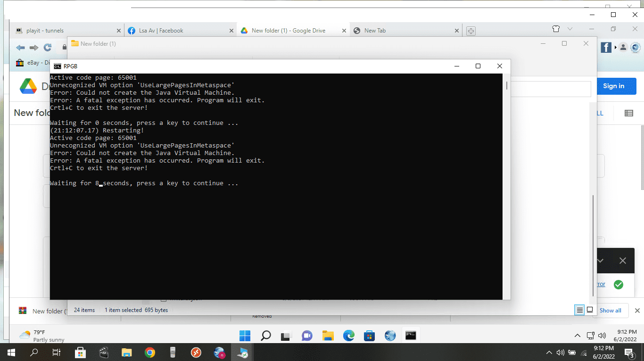644x361 pixels.
Task: Open the globe browser on Windows 11 taskbar
Action: (390, 336)
